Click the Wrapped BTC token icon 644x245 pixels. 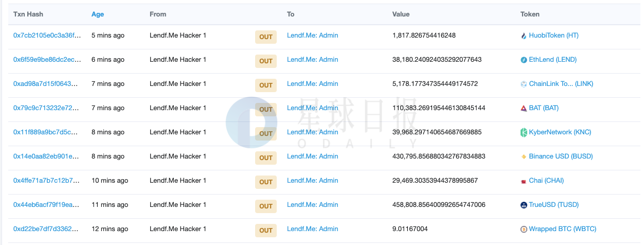tap(524, 230)
